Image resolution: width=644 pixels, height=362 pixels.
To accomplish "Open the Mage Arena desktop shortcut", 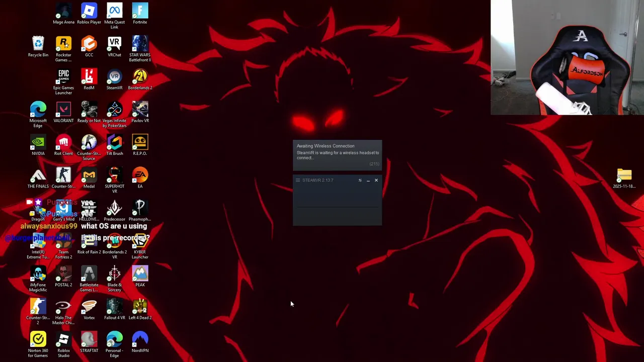I will (63, 14).
